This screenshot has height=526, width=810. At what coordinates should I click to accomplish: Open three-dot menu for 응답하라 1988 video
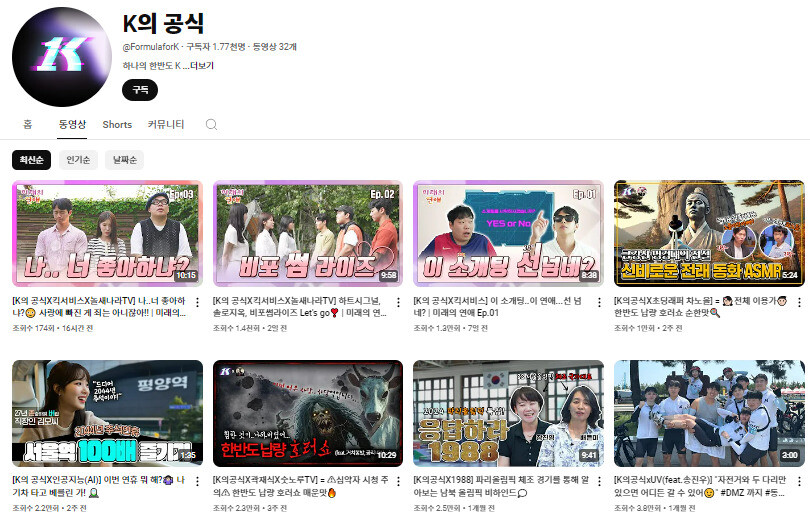[x=601, y=482]
